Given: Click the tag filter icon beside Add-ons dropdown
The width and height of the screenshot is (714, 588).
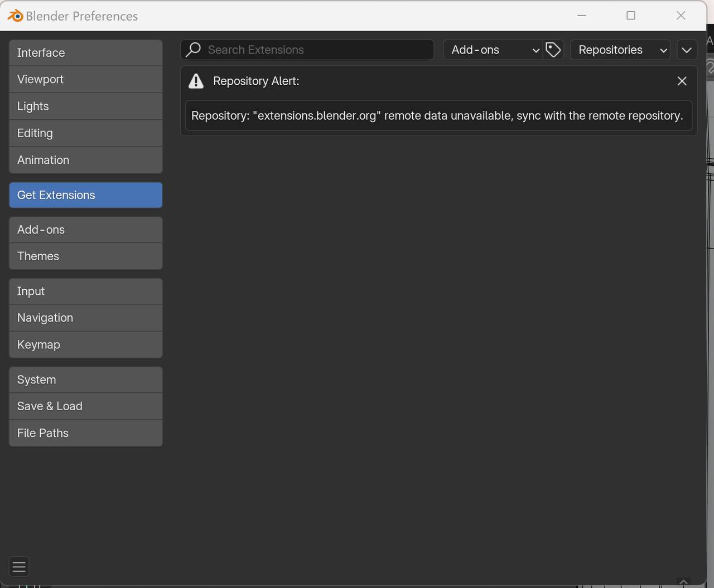Looking at the screenshot, I should 553,50.
